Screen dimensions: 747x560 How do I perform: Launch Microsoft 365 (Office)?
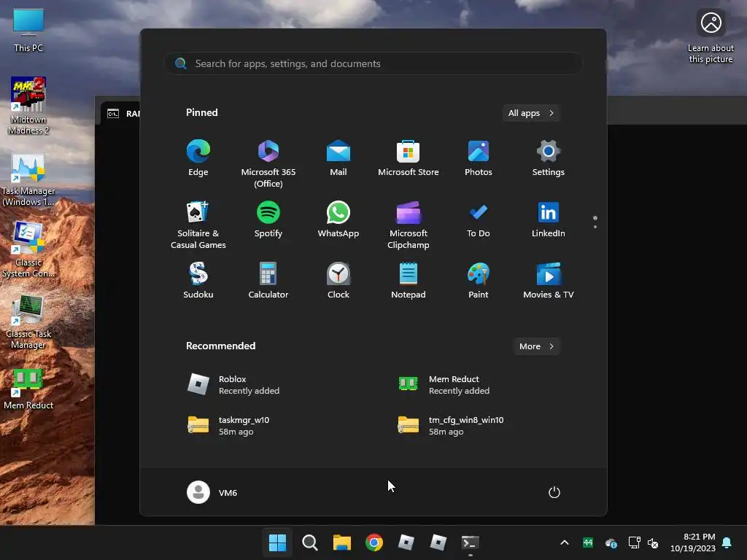coord(268,164)
